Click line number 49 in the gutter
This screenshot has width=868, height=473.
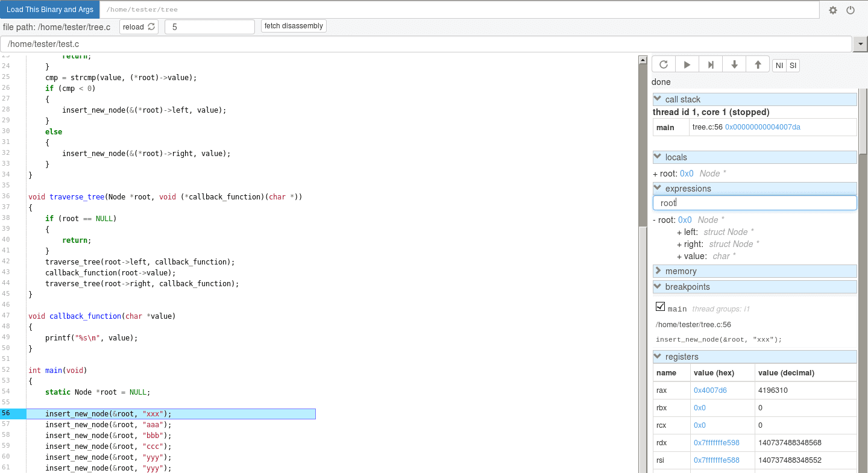[6, 338]
